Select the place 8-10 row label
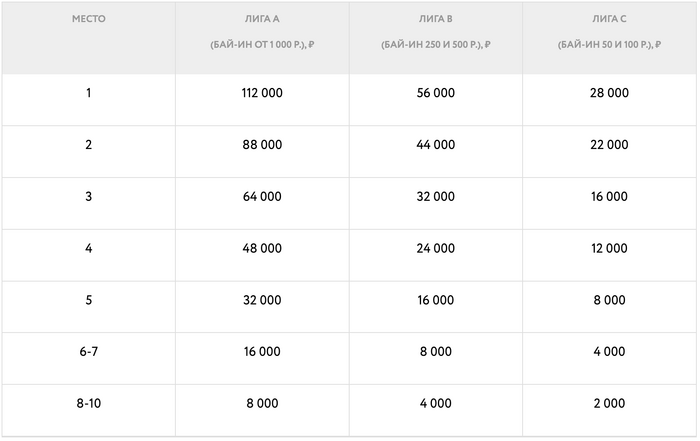The height and width of the screenshot is (441, 700). [89, 404]
